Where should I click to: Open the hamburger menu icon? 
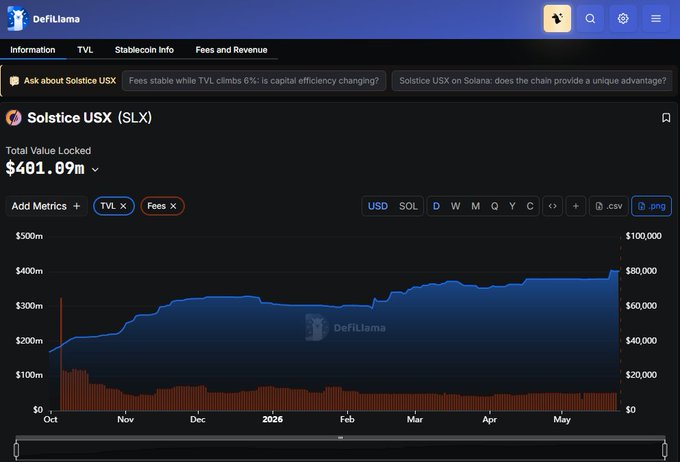pos(656,19)
